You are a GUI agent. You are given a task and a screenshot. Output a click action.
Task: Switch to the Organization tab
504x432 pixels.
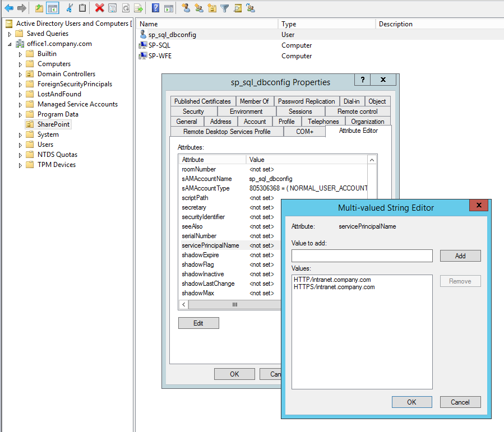pyautogui.click(x=367, y=122)
